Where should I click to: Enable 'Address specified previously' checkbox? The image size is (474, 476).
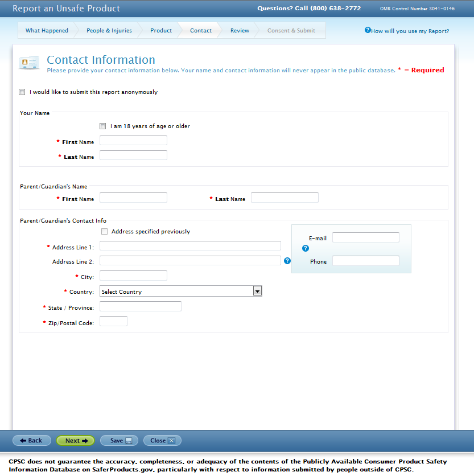point(104,231)
